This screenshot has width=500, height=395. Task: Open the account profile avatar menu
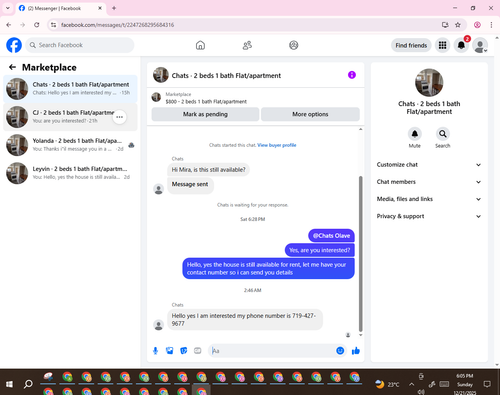tap(480, 45)
